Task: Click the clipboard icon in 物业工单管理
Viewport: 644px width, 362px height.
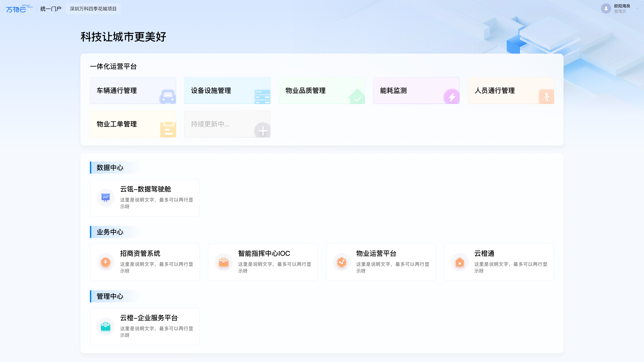Action: coord(168,129)
